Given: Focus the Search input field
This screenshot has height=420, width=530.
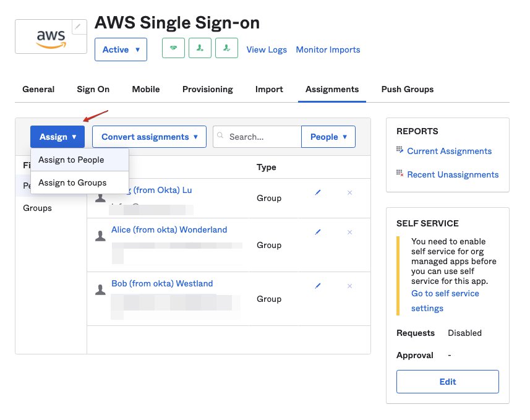Looking at the screenshot, I should click(257, 137).
